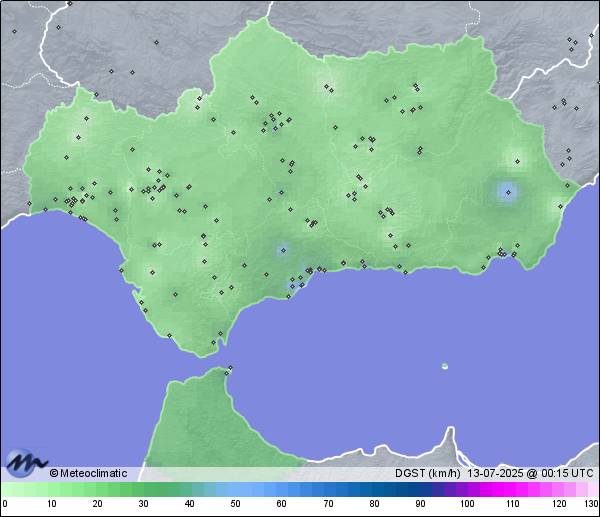This screenshot has height=517, width=600.
Task: Click the 60 value on the scale
Action: click(282, 504)
